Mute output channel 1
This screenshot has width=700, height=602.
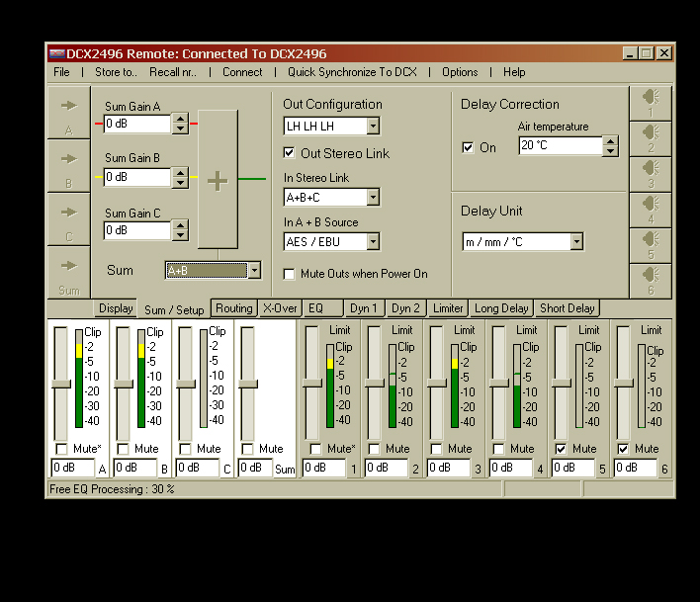pos(315,449)
